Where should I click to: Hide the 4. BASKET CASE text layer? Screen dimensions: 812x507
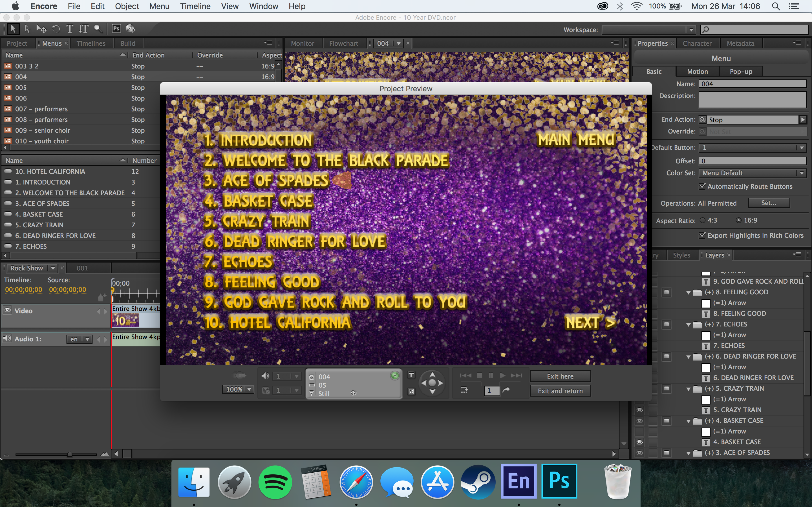[639, 442]
